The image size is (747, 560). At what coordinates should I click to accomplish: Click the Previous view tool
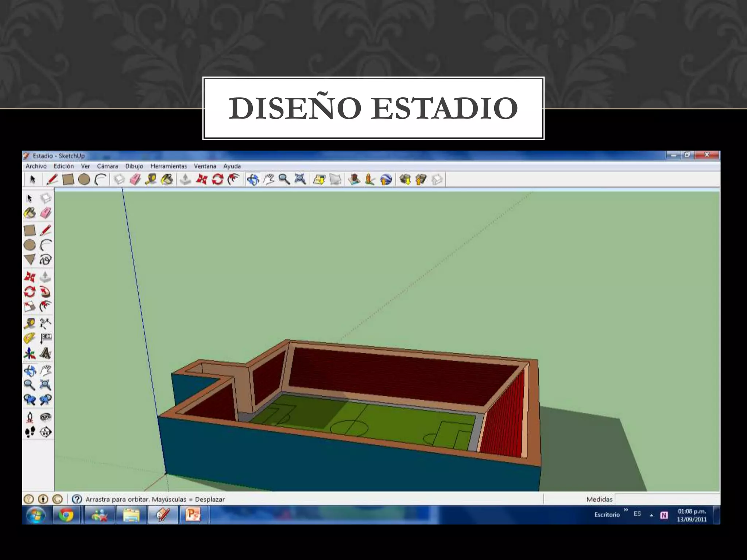(x=30, y=400)
